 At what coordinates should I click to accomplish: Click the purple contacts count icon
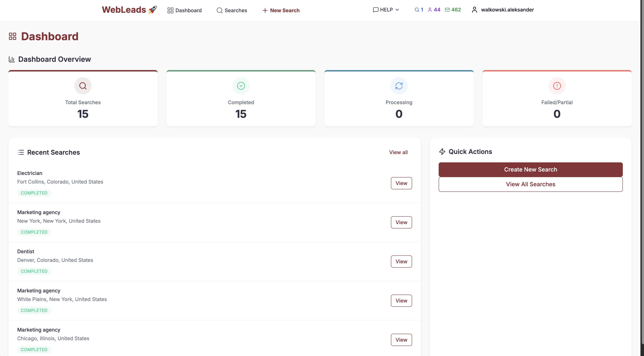[x=430, y=10]
